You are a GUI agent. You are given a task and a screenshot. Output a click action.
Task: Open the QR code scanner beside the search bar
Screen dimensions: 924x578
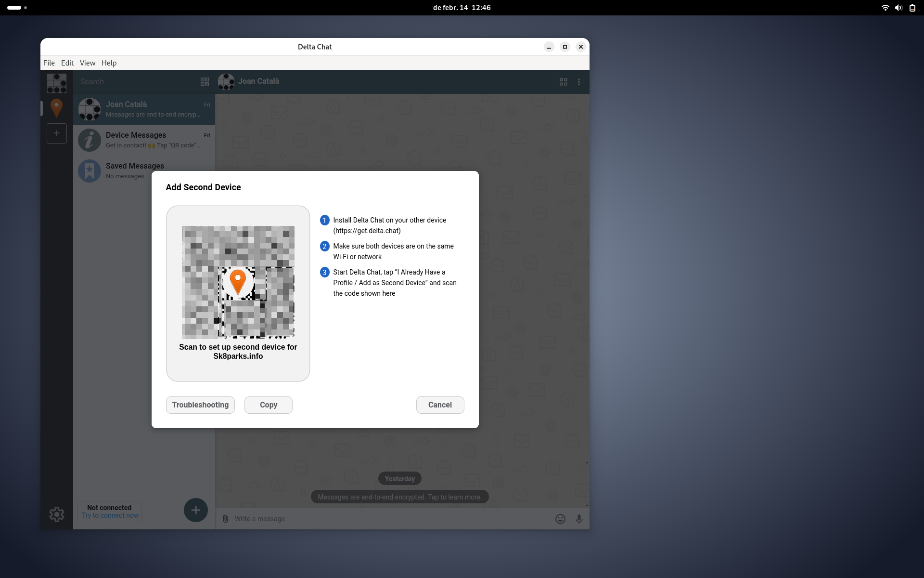pyautogui.click(x=205, y=81)
